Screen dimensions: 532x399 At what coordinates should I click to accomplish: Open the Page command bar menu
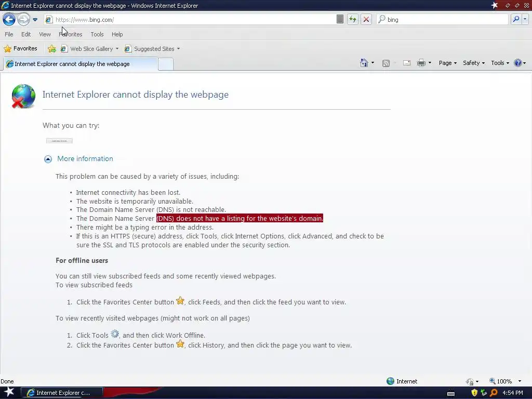tap(447, 63)
